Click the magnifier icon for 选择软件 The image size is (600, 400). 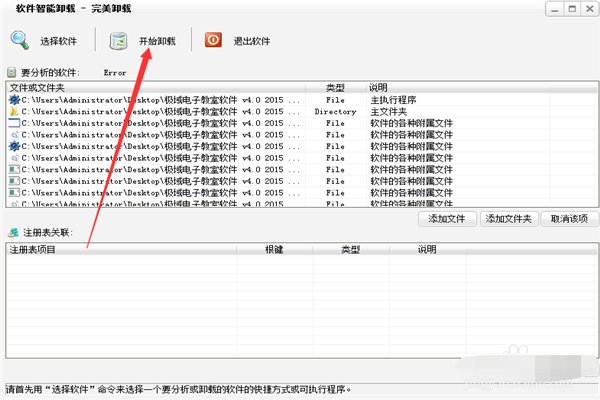tap(20, 41)
